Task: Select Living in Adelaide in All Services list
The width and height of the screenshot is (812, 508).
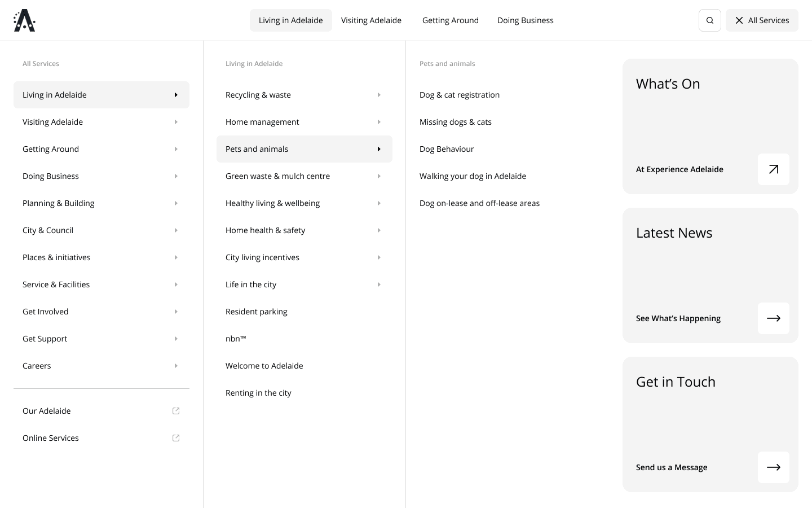Action: [101, 95]
